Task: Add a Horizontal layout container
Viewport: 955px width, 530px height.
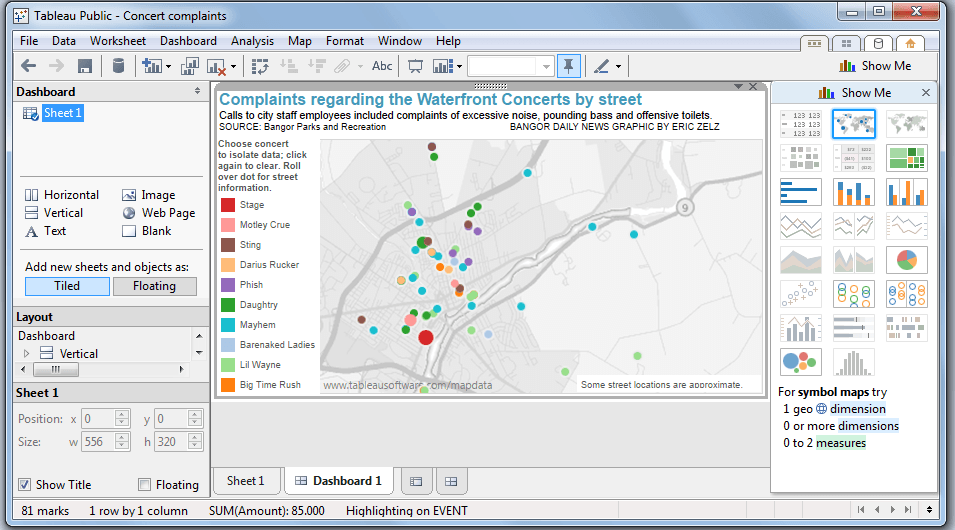Action: pyautogui.click(x=62, y=195)
